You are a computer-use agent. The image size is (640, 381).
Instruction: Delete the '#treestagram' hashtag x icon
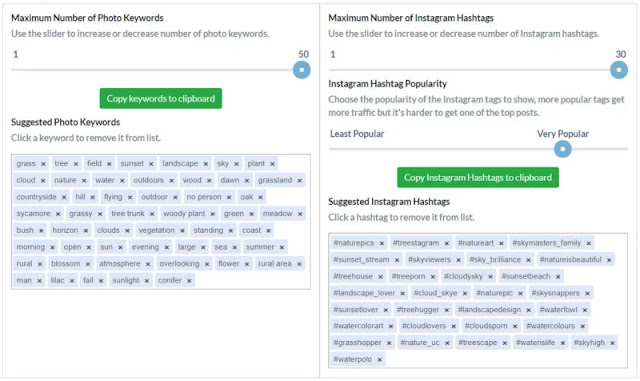pyautogui.click(x=447, y=243)
